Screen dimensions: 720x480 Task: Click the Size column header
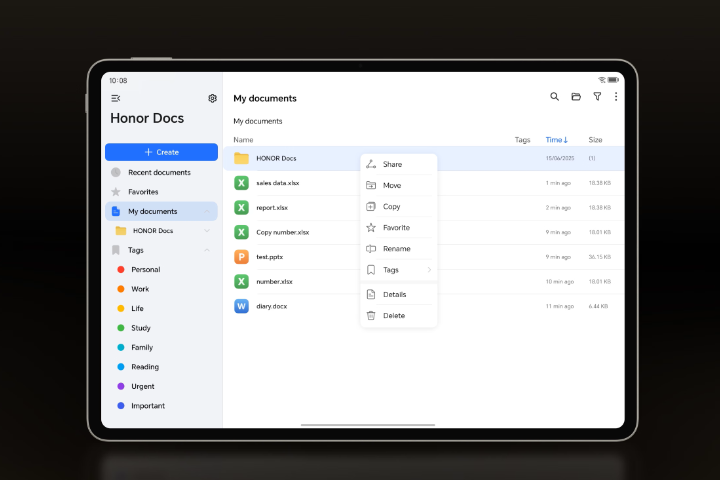click(595, 140)
